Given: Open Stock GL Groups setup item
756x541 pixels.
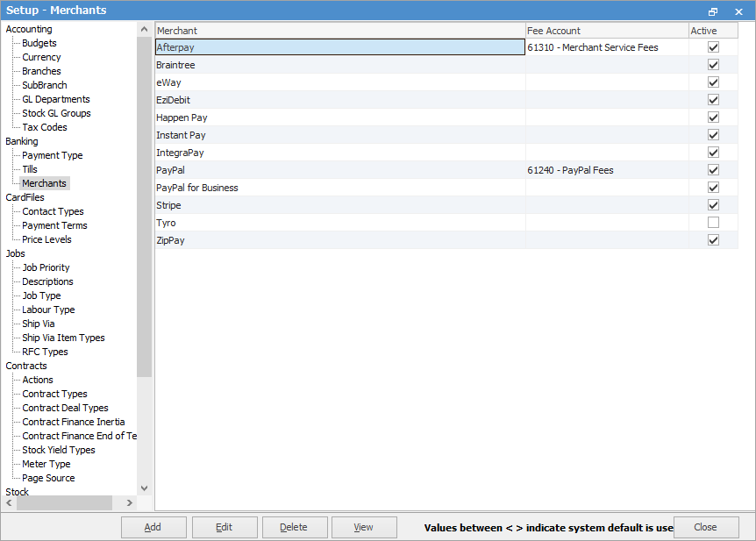Looking at the screenshot, I should (x=56, y=113).
